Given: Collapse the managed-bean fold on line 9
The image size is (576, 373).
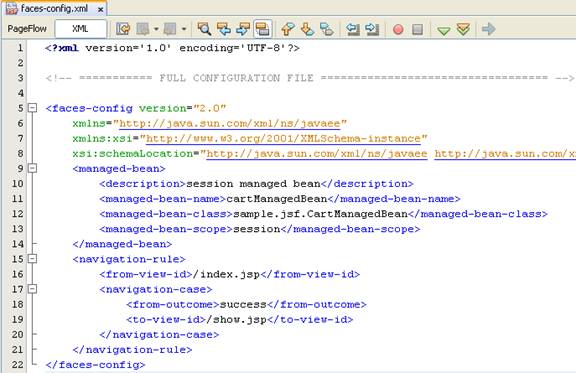Looking at the screenshot, I should [x=33, y=168].
